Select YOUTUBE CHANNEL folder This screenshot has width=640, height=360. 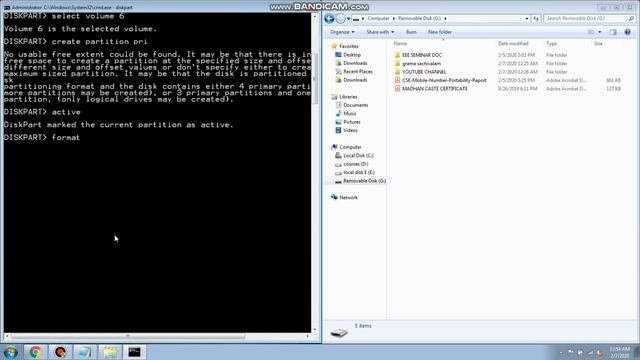click(424, 72)
